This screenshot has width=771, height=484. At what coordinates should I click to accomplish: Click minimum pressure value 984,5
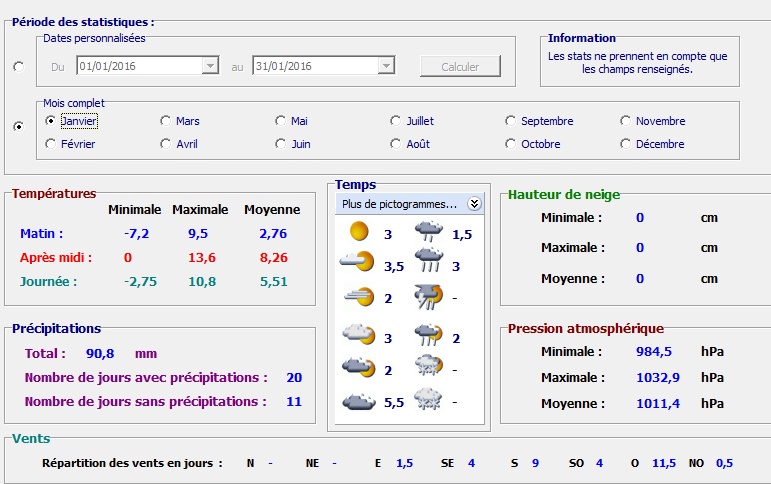point(653,352)
